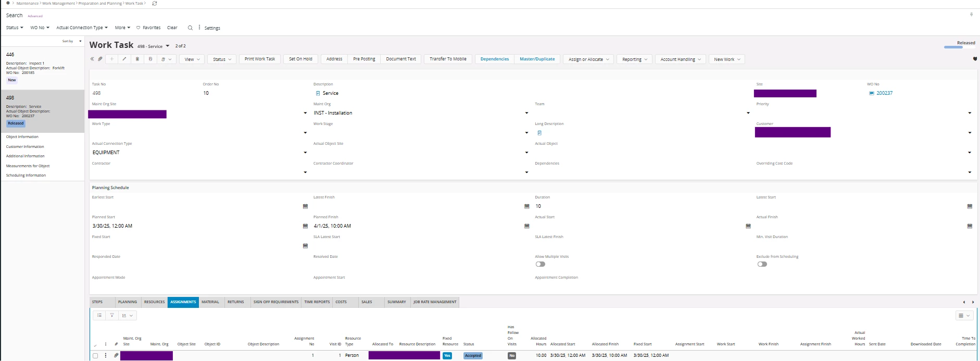The height and width of the screenshot is (361, 980).
Task: Open assignment row three-dot menu
Action: tap(106, 355)
